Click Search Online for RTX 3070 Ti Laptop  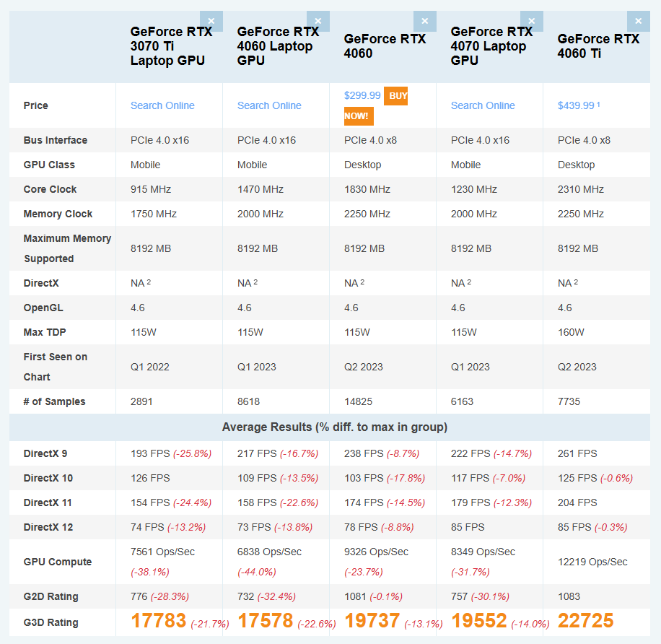pyautogui.click(x=162, y=105)
